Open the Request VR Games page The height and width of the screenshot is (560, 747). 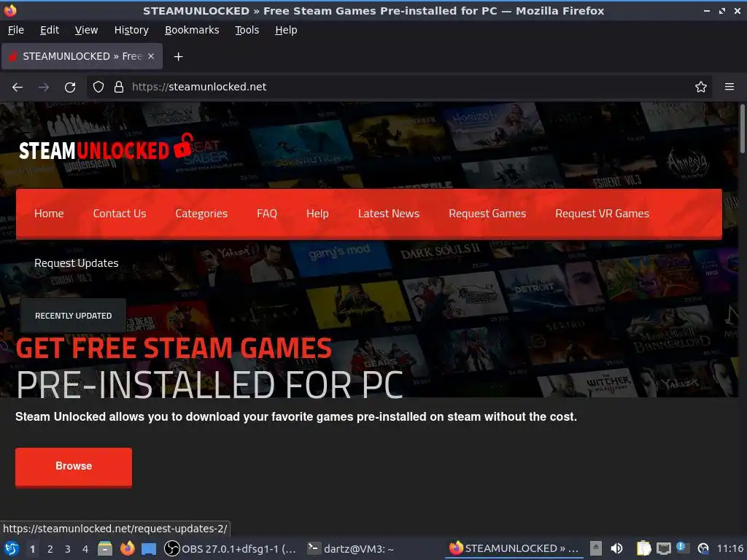(602, 214)
